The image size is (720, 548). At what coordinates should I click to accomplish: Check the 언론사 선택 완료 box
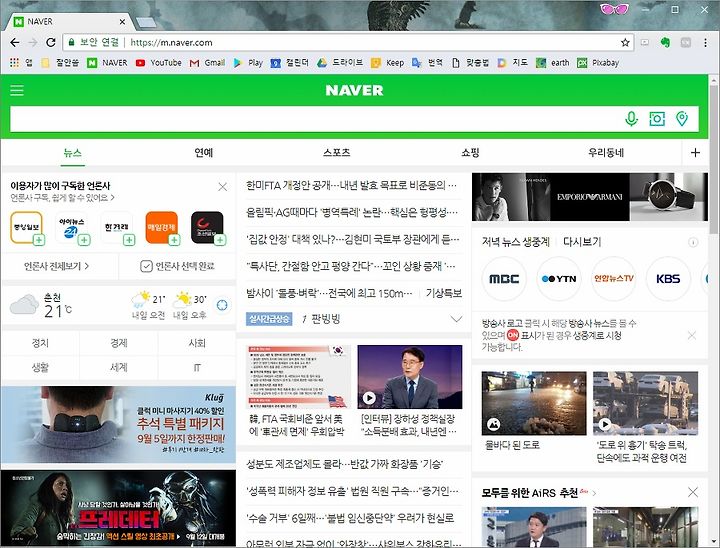click(x=146, y=266)
